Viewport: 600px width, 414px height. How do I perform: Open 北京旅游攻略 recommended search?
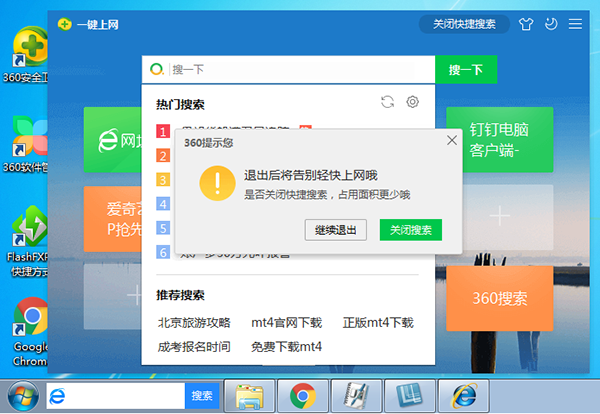click(194, 323)
